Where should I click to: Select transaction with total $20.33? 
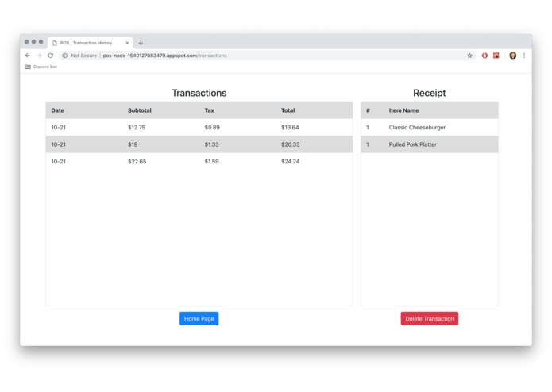click(199, 144)
